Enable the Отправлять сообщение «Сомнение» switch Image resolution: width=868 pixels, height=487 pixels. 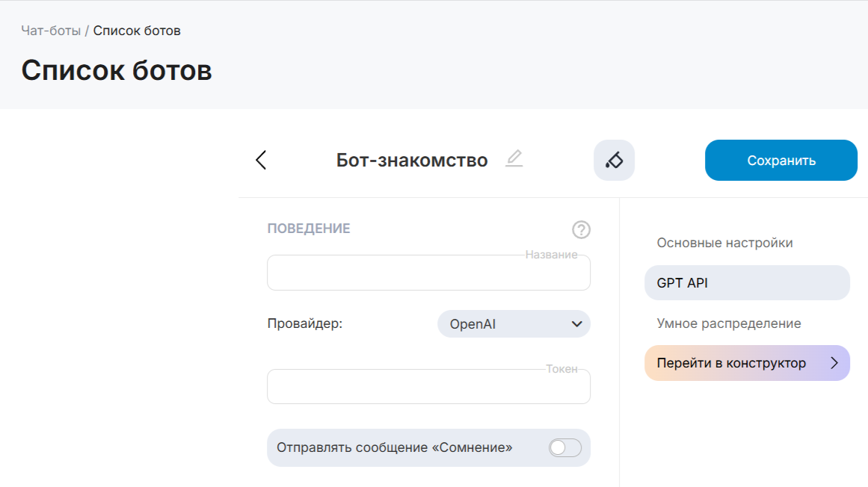click(564, 447)
